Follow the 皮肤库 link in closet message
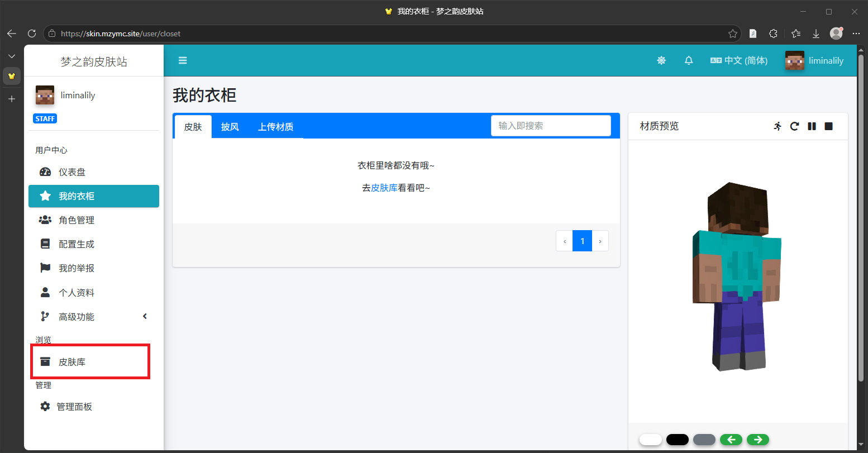 coord(384,188)
